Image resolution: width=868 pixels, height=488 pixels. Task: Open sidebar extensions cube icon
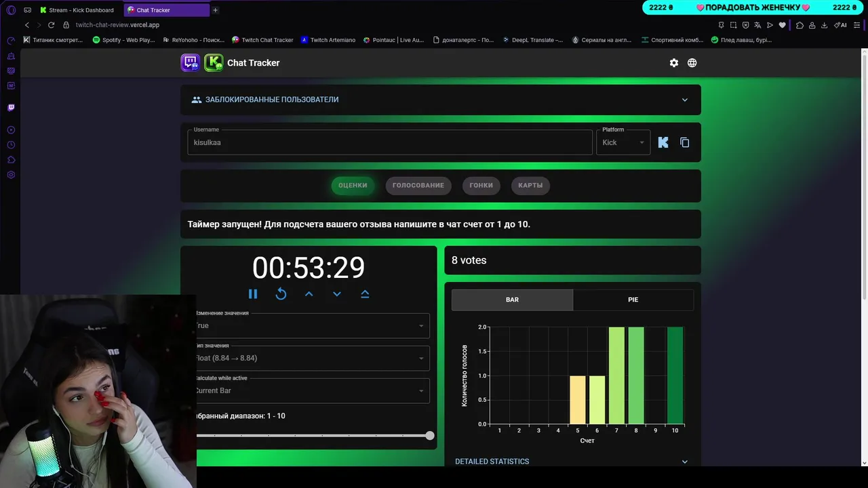11,160
